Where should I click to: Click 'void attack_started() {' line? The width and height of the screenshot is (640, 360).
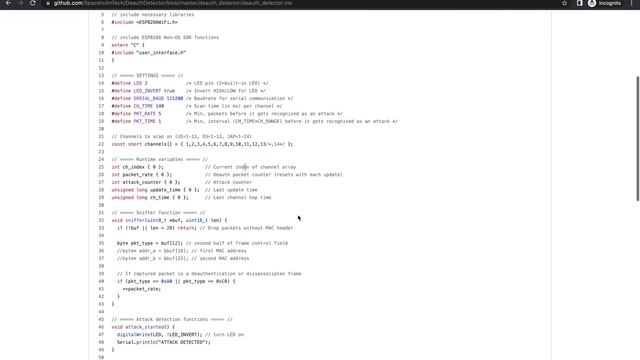[143, 327]
